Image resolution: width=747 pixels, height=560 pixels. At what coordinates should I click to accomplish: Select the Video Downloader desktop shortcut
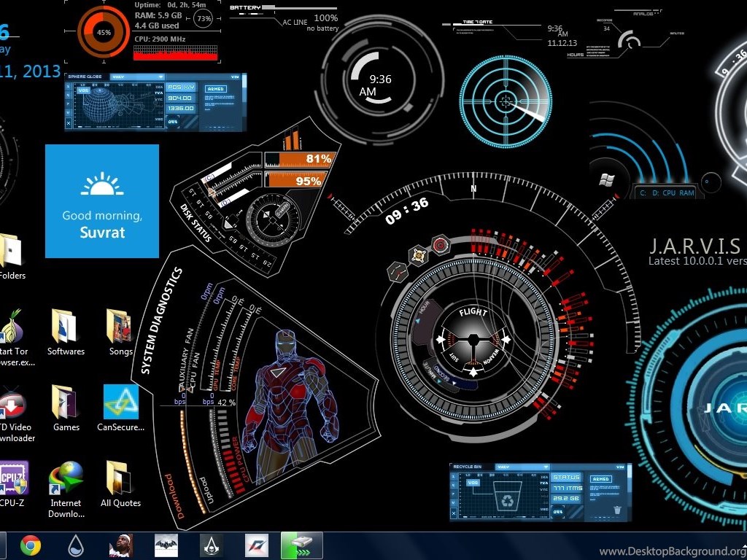click(x=15, y=414)
